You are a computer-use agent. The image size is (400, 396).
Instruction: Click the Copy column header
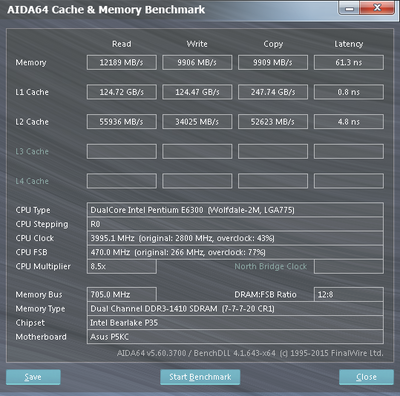[x=273, y=44]
